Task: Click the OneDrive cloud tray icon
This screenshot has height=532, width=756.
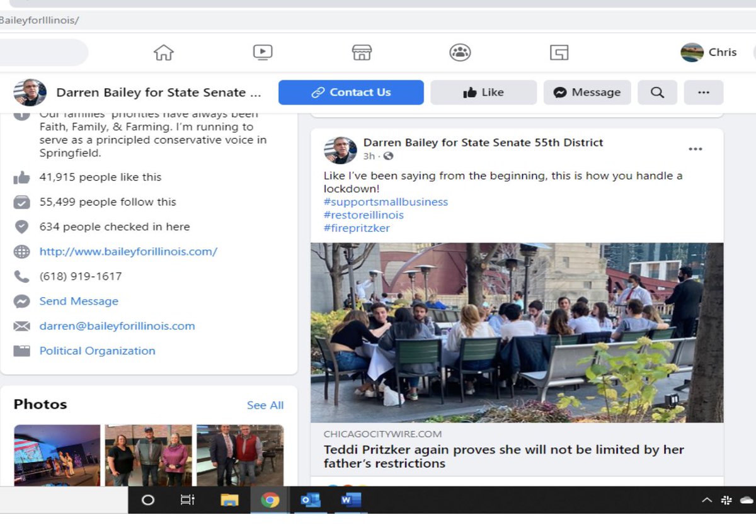Action: point(747,500)
